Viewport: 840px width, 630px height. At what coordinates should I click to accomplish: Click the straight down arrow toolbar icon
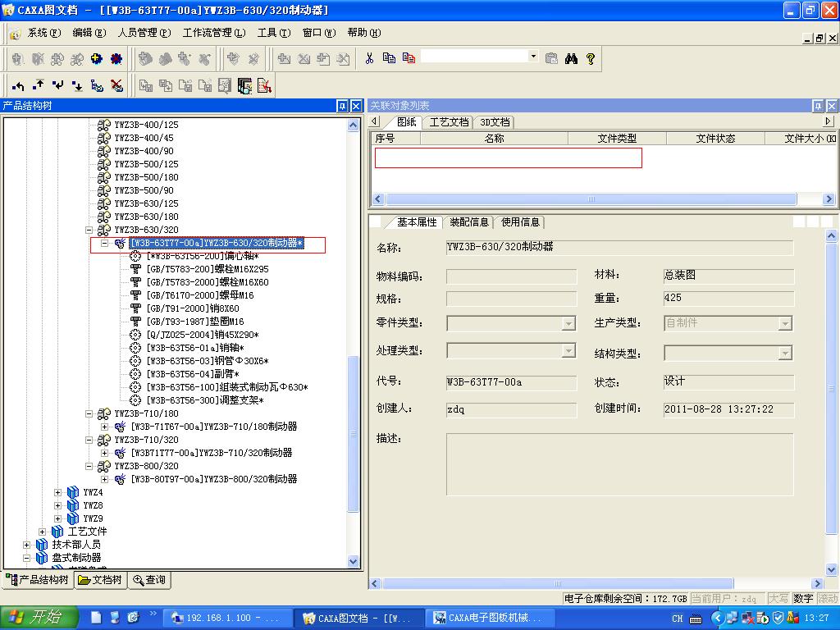coord(77,85)
